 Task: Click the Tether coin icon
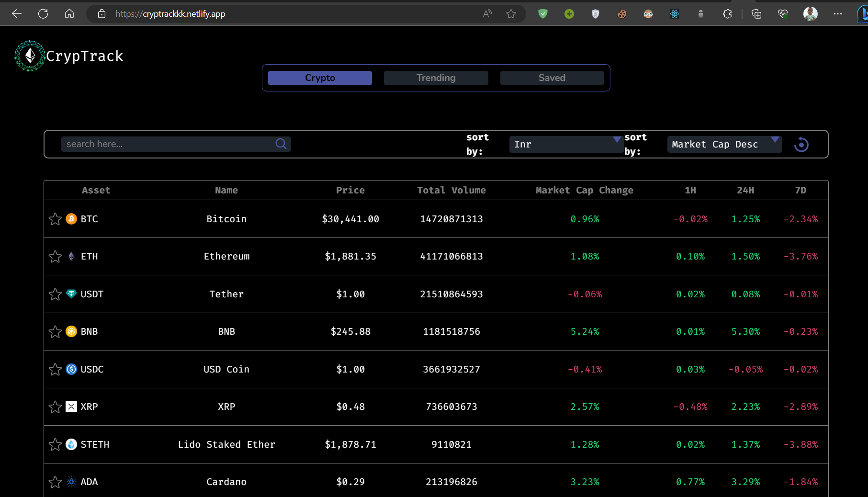71,294
